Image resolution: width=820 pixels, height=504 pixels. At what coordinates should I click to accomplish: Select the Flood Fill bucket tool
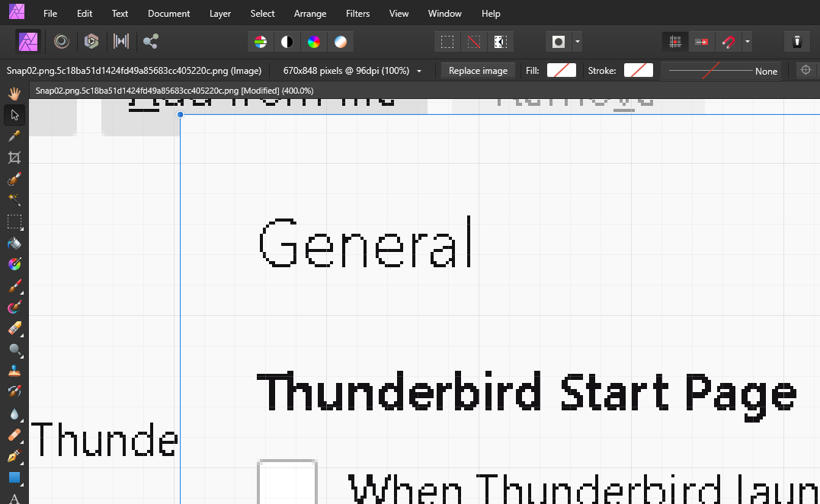coord(14,244)
